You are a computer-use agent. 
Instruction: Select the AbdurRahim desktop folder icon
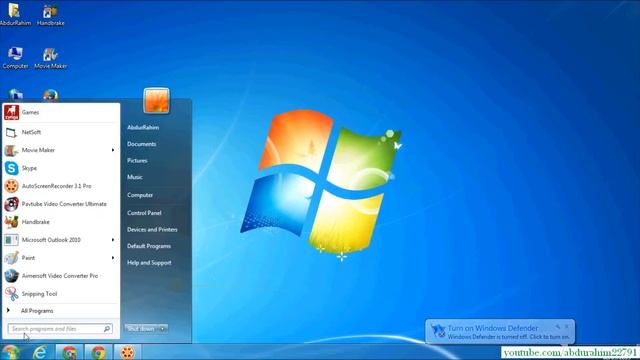click(x=15, y=15)
